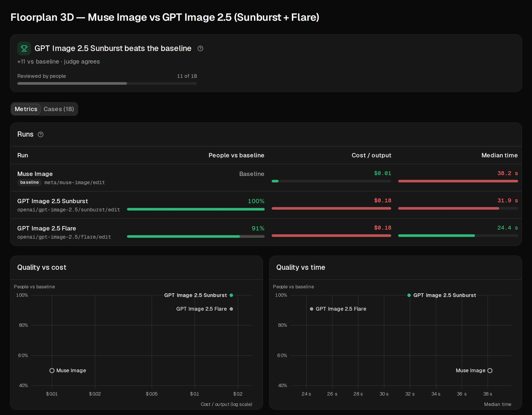Click the 91% people vs baseline value
Image resolution: width=532 pixels, height=415 pixels.
[258, 228]
